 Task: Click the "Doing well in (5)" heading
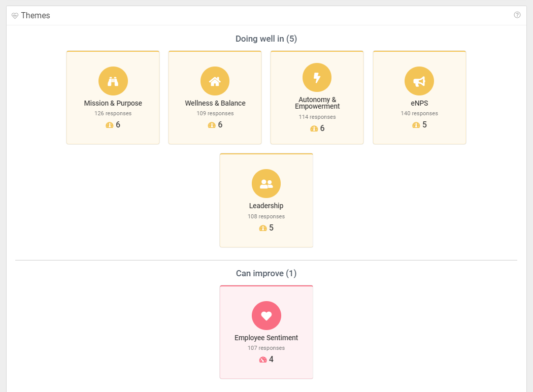(x=266, y=39)
